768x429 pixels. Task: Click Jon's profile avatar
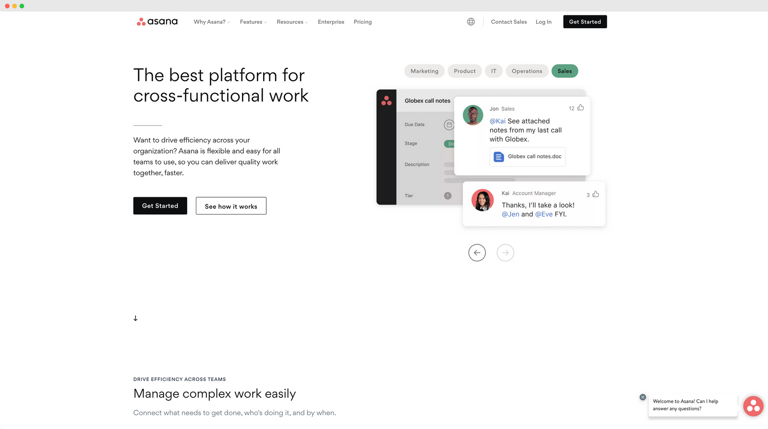[473, 115]
